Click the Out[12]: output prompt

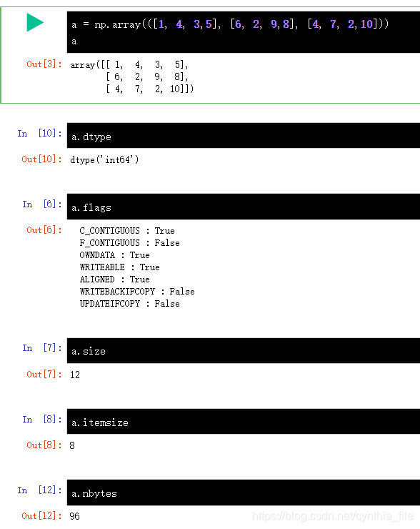[42, 516]
